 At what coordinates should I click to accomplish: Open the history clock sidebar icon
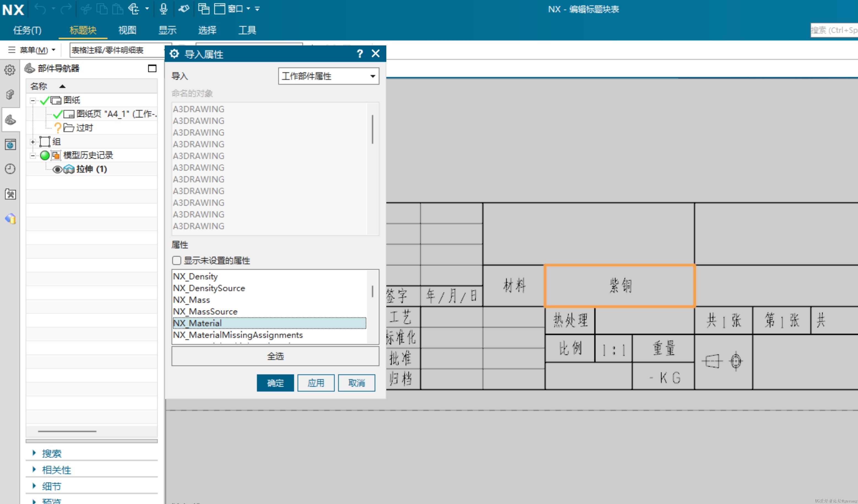[x=10, y=169]
